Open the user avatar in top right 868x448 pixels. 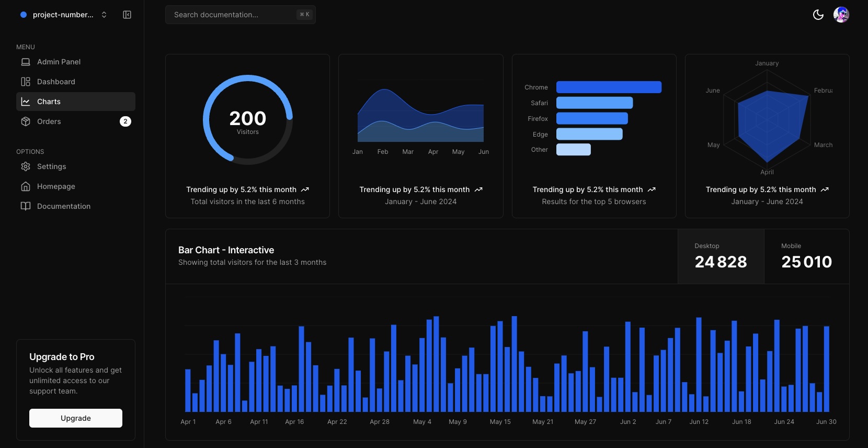click(x=841, y=15)
